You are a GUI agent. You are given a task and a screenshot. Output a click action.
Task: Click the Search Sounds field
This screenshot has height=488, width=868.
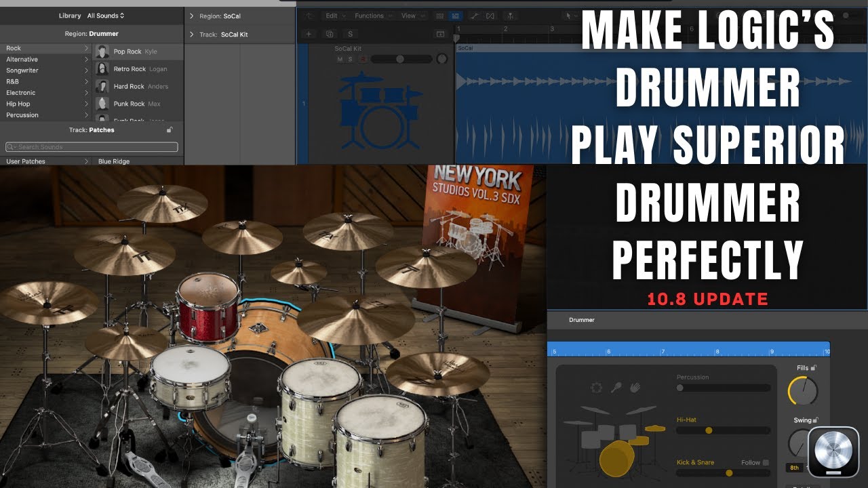point(92,147)
